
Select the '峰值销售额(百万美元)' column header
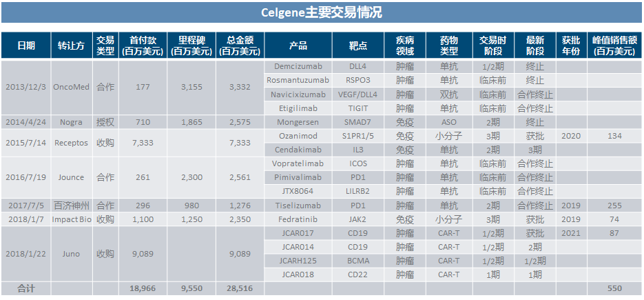click(x=614, y=46)
